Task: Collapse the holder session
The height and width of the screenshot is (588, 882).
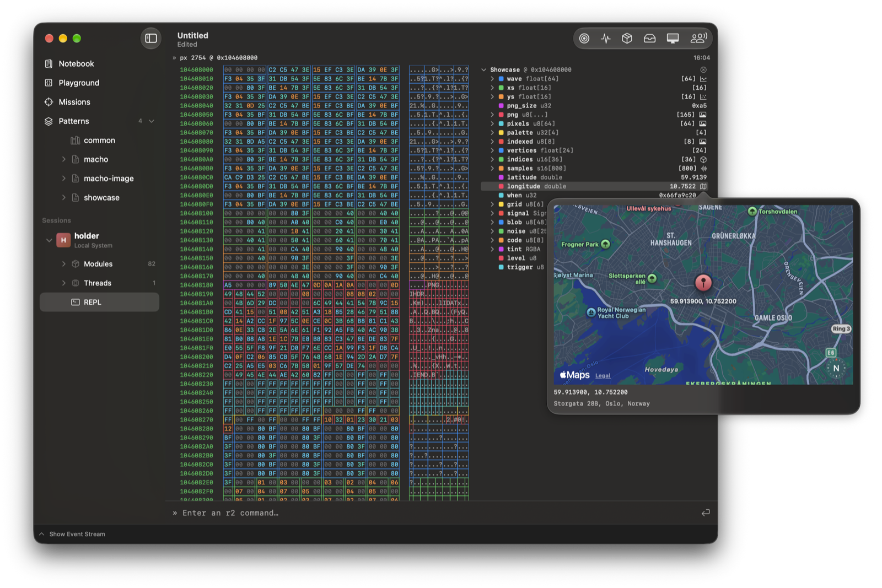Action: pyautogui.click(x=49, y=240)
